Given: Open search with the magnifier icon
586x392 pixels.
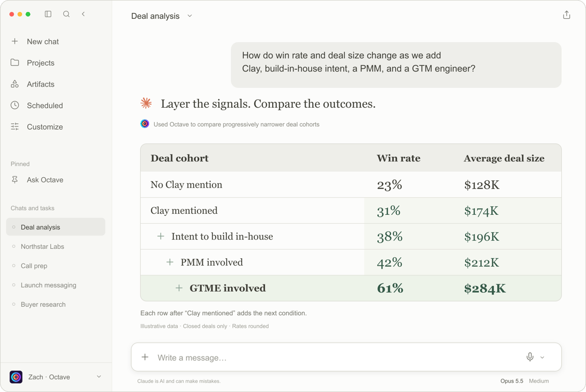Looking at the screenshot, I should coord(66,14).
